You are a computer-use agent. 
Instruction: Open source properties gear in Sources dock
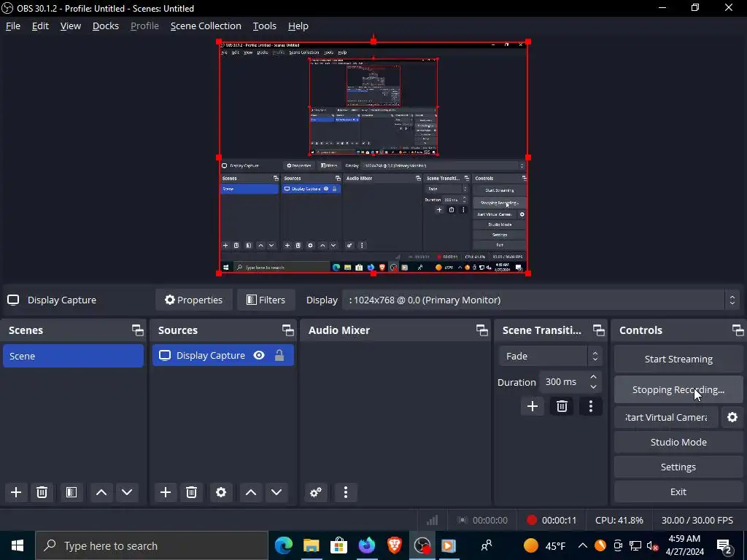point(221,492)
